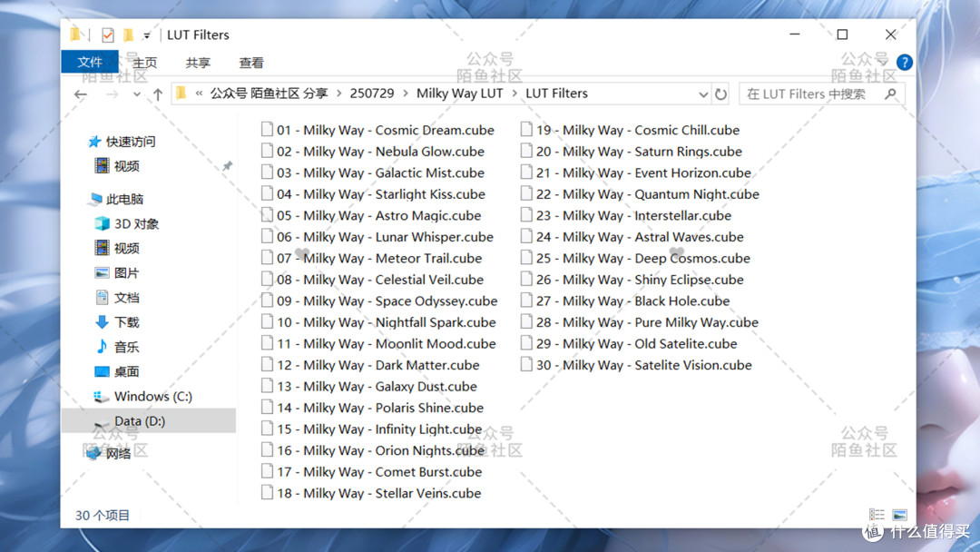Click the LUT Filters breadcrumb segment

tap(556, 94)
